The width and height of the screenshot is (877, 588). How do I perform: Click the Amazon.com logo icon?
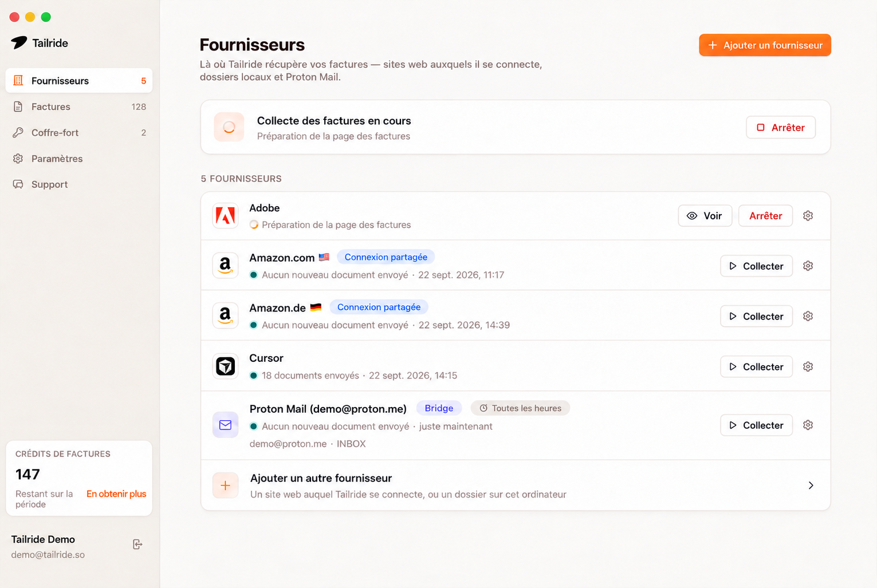[225, 266]
